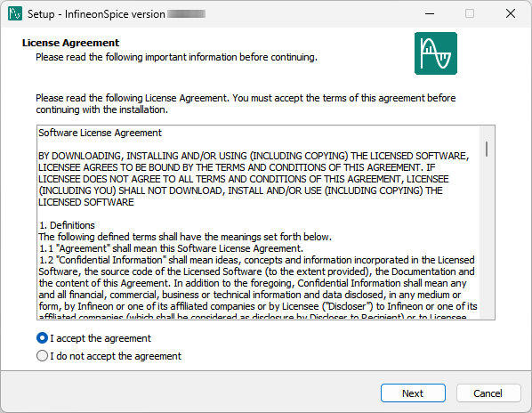Click the 1.1 "Agreement" definition line
Screen dimensions: 532x413
[x=171, y=248]
